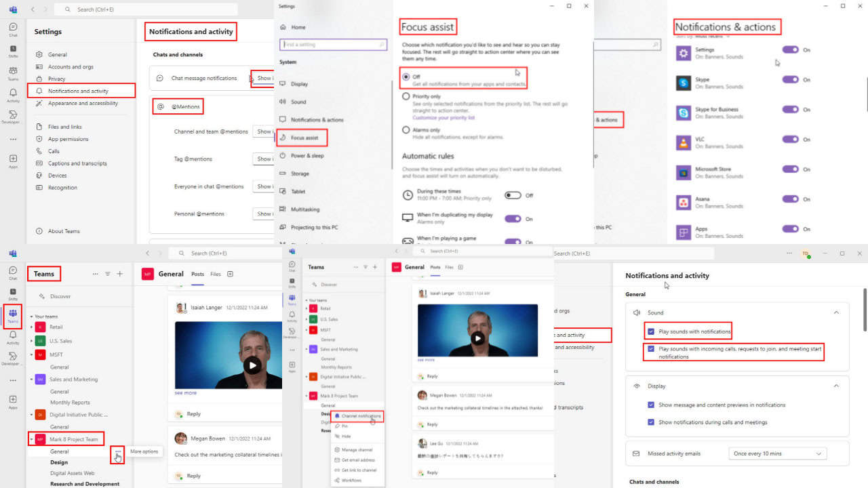Open Appearance and accessibility settings
868x488 pixels.
(x=83, y=103)
